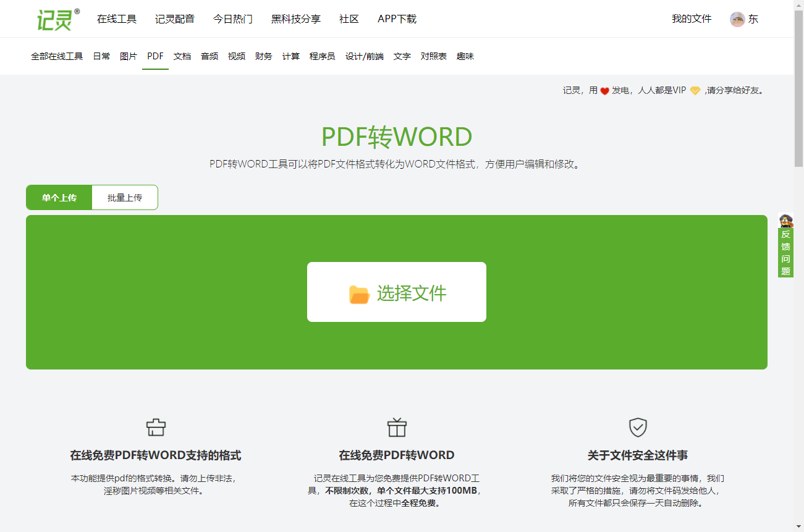Click the red heart icon in the banner
The image size is (804, 532).
pos(603,90)
